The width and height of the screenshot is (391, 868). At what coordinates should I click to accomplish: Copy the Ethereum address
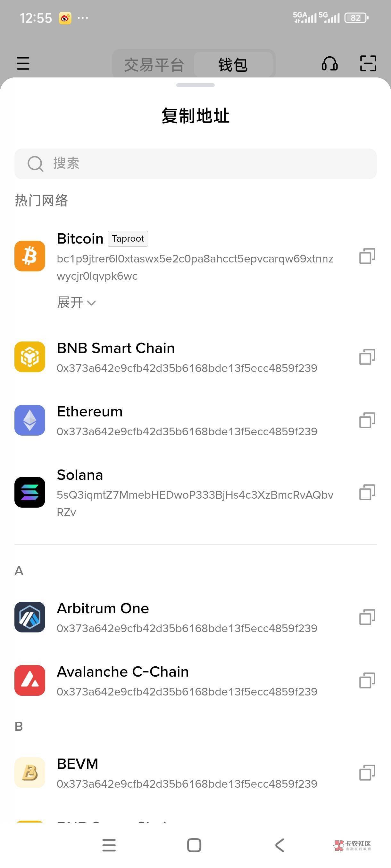coord(367,420)
